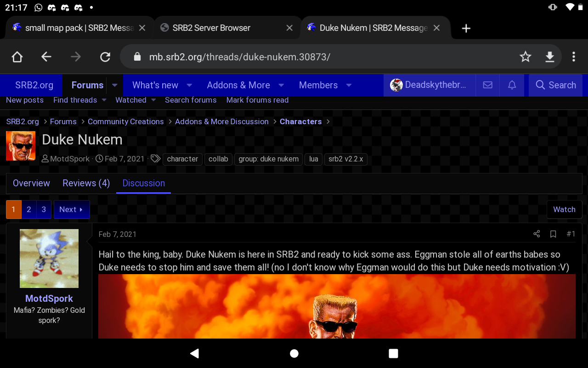This screenshot has width=588, height=368.
Task: Go to page 2 of the thread
Action: click(28, 209)
